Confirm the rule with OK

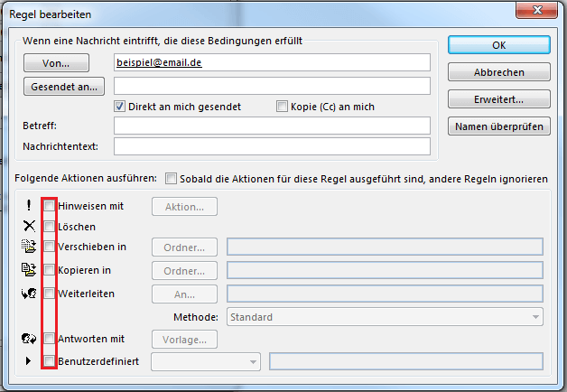(x=499, y=45)
